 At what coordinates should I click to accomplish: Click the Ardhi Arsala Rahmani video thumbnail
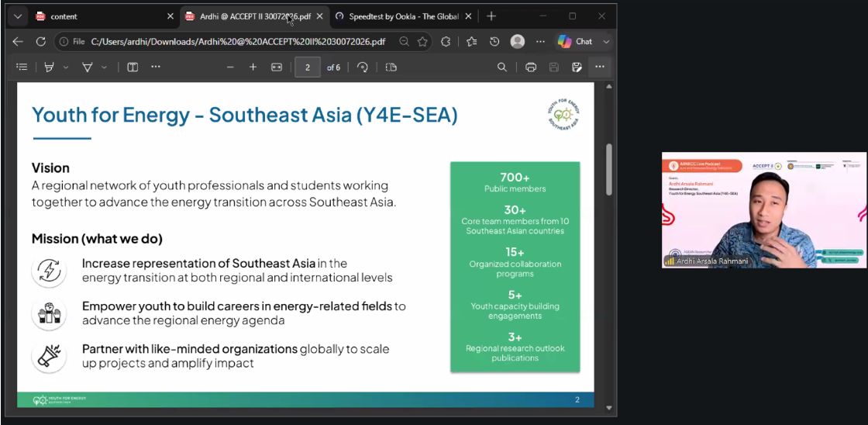tap(764, 210)
